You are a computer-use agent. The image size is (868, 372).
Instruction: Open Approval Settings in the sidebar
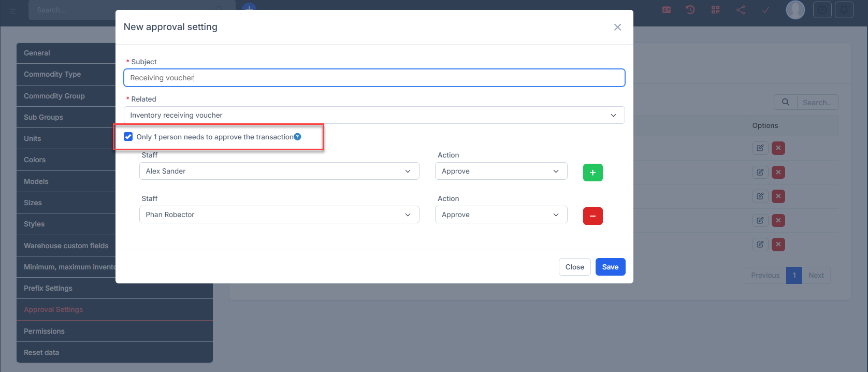point(53,309)
